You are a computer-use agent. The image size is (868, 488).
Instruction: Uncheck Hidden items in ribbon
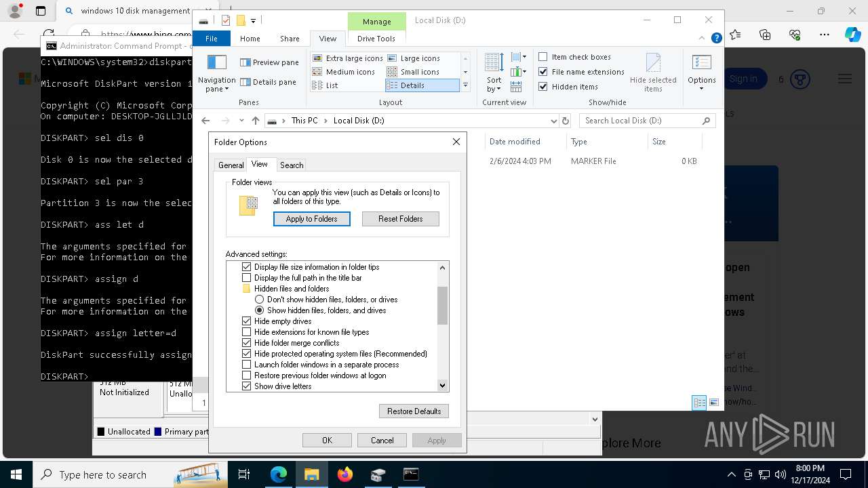click(x=568, y=87)
